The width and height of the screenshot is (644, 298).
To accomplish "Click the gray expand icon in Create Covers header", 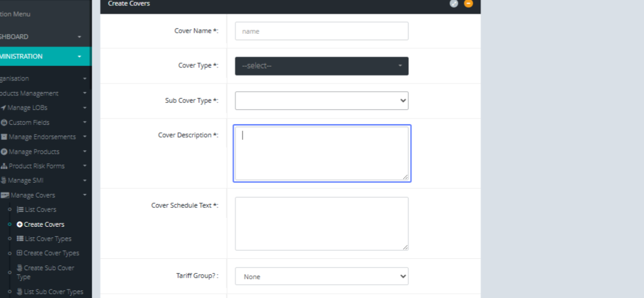I will 454,3.
